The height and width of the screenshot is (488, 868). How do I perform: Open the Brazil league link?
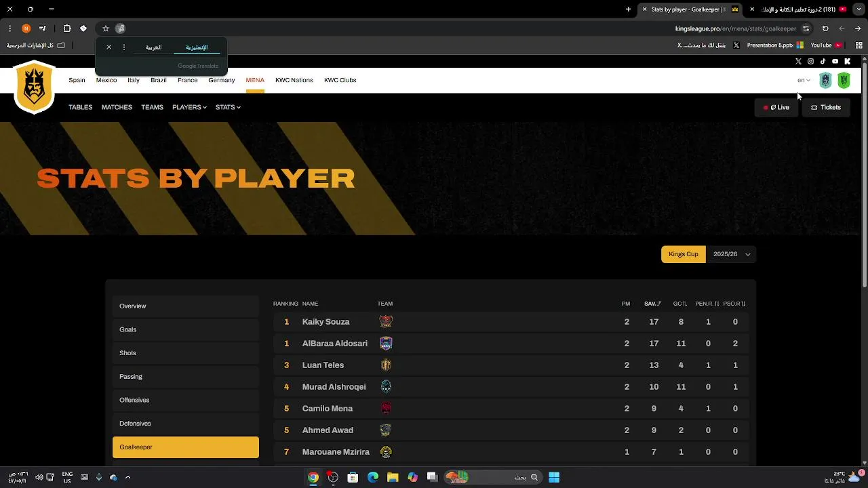159,80
